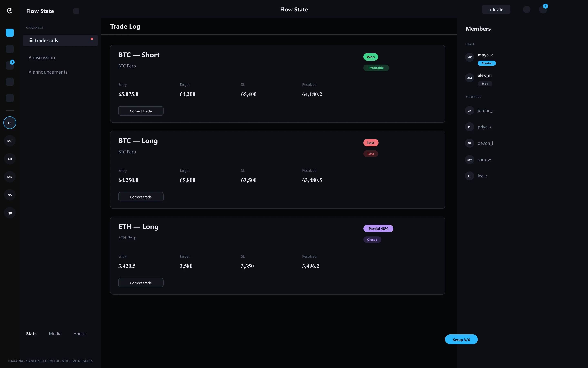
Task: Open the Setup 3/6 progress pill
Action: 461,340
